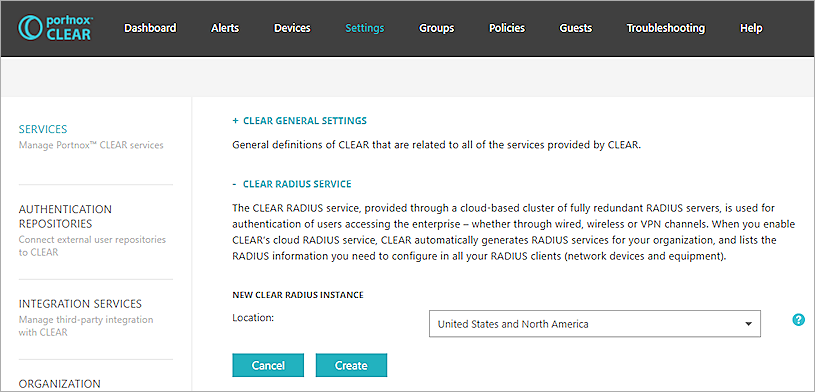Open the Troubleshooting menu
Viewport: 815px width, 392px height.
pyautogui.click(x=666, y=28)
